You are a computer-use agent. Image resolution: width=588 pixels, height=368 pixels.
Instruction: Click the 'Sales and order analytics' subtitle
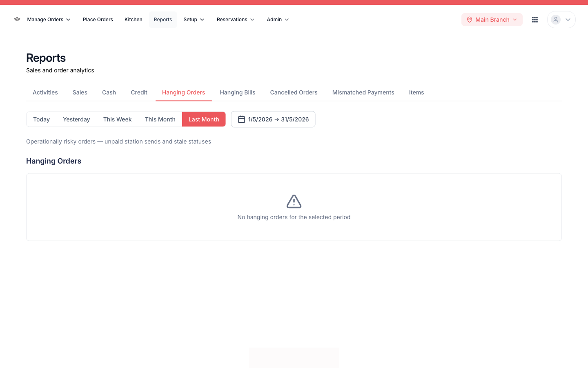click(60, 70)
